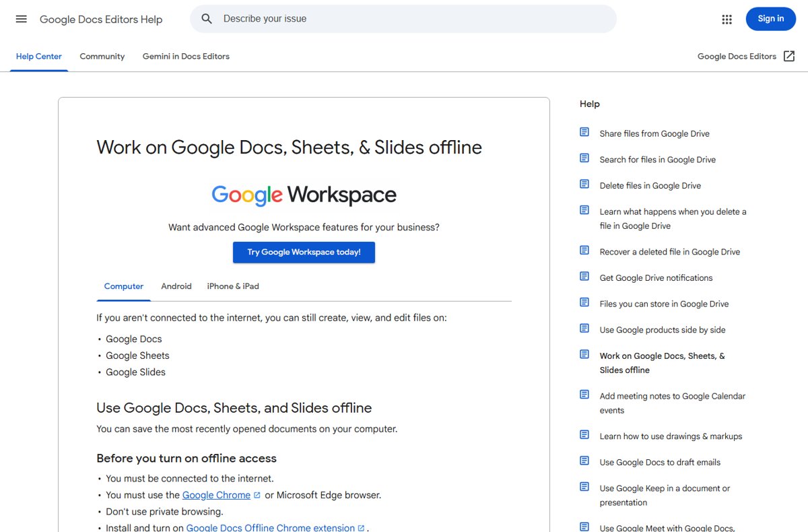Open Share files from Google Drive article

654,133
